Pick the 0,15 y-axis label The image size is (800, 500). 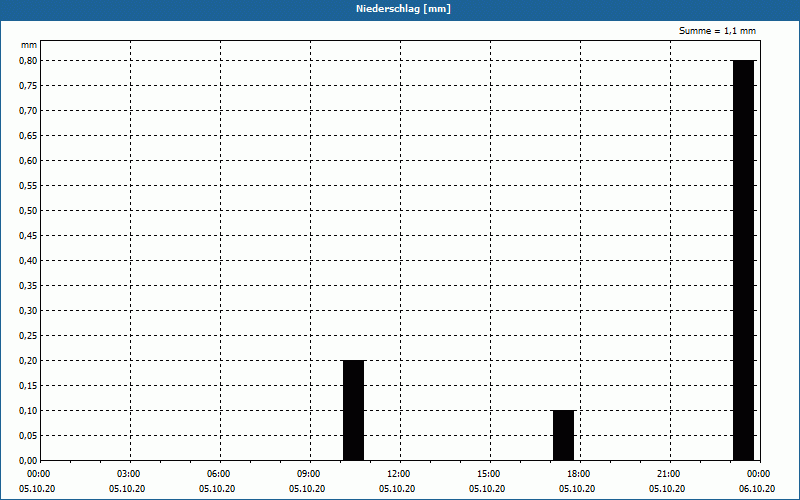28,386
